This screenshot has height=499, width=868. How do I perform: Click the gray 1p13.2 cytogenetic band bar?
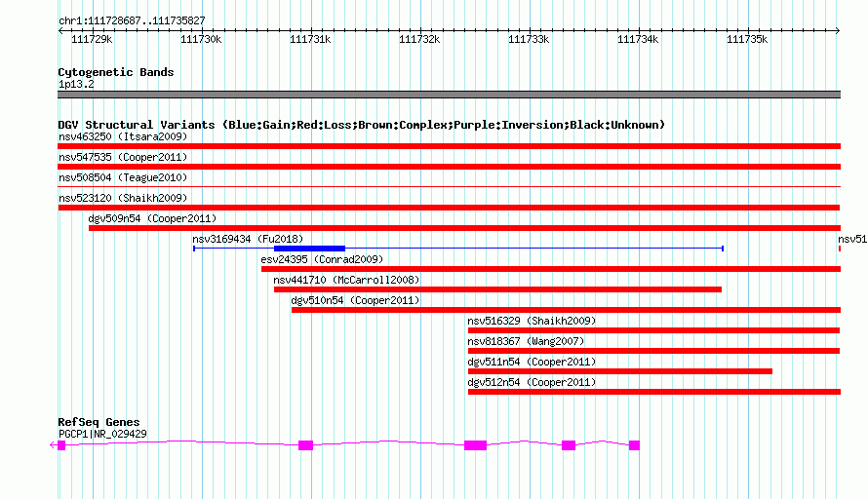449,95
